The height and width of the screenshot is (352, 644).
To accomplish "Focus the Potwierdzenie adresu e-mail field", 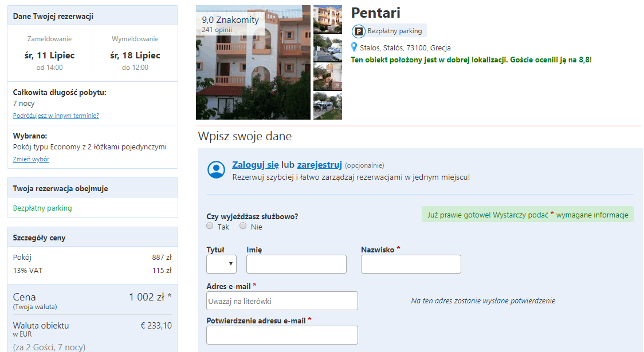I will [x=282, y=335].
